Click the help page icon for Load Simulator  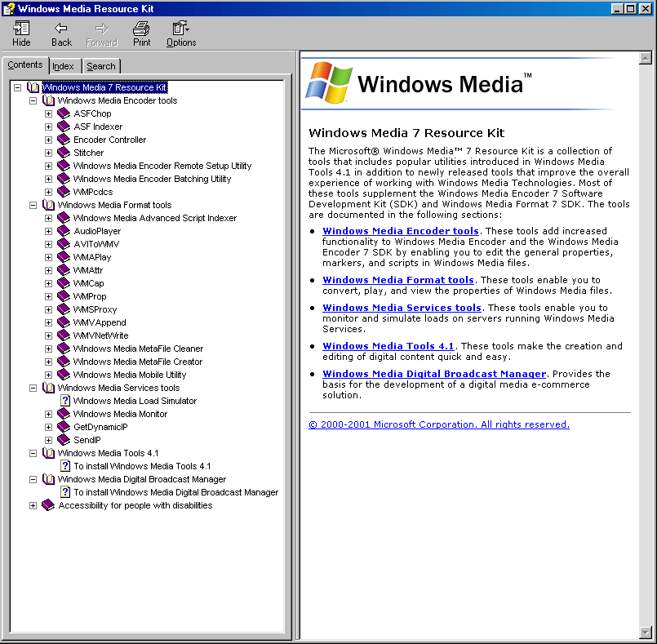point(65,401)
